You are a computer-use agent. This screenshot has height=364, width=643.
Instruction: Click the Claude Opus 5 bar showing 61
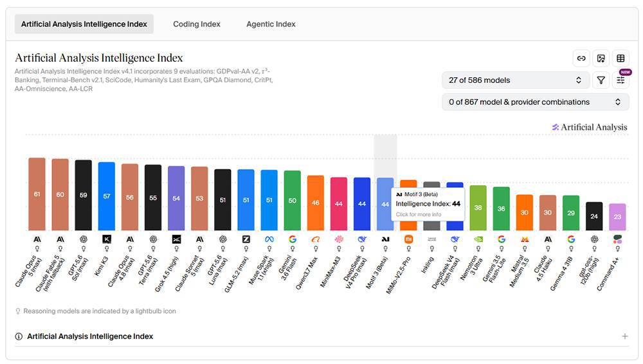[37, 194]
